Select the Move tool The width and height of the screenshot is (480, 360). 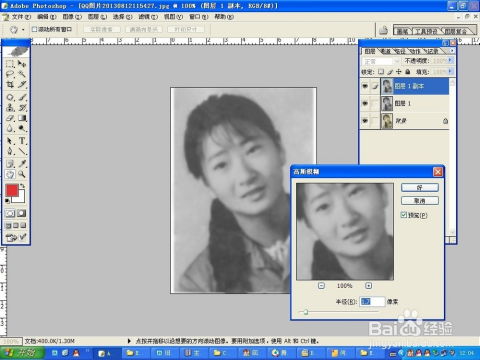point(22,64)
